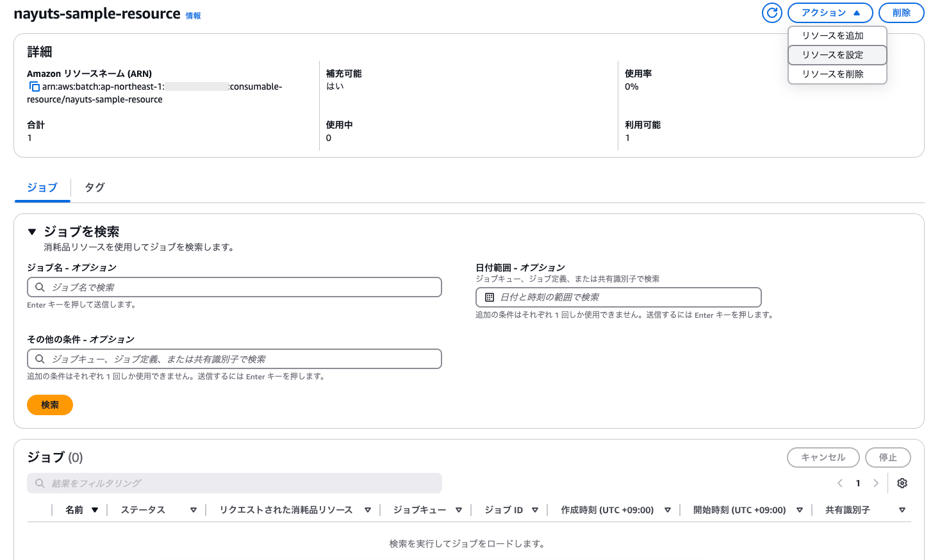933x560 pixels.
Task: Go to previous page arrow
Action: tap(840, 483)
